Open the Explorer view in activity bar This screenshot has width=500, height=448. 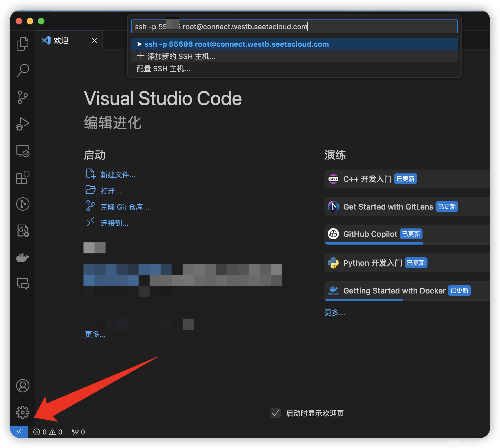[23, 44]
